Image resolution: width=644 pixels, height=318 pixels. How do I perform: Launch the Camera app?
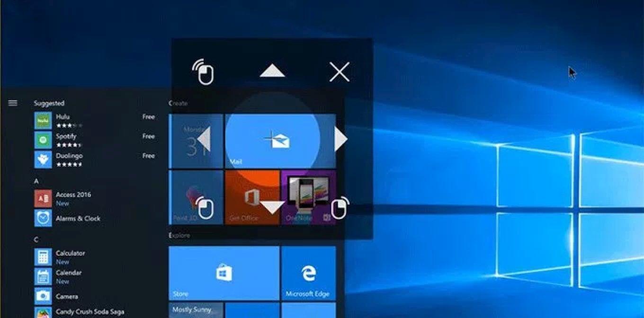(67, 296)
